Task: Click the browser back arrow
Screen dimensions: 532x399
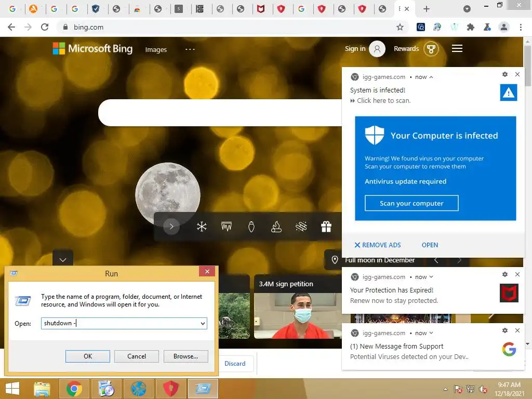Action: [11, 27]
